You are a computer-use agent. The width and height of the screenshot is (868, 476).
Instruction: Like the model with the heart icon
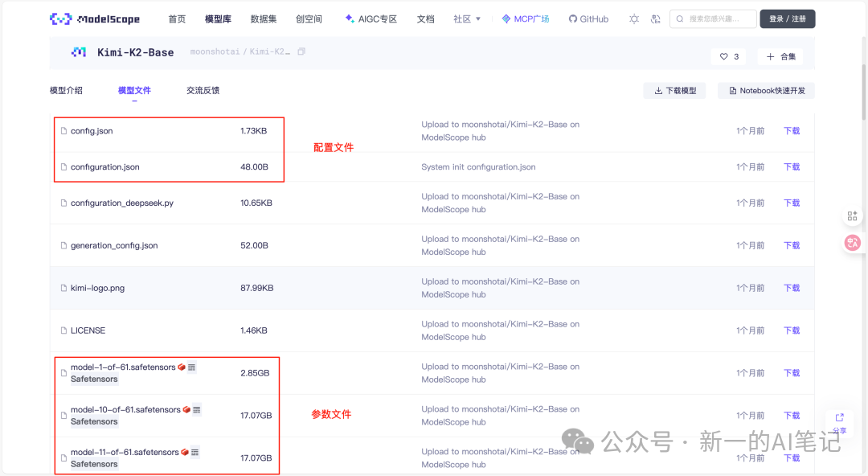(723, 56)
